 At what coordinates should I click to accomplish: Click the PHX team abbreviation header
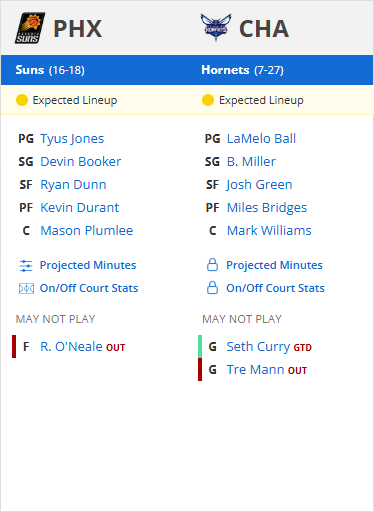(x=78, y=29)
